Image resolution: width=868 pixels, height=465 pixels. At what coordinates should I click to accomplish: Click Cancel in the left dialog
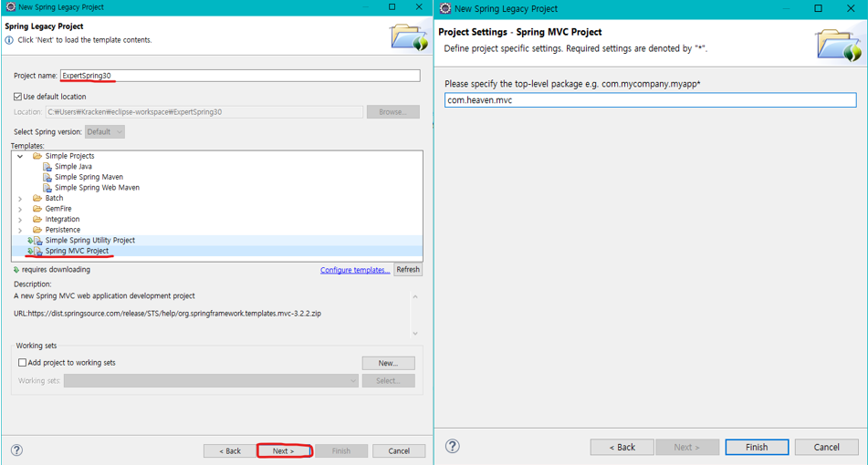(399, 450)
